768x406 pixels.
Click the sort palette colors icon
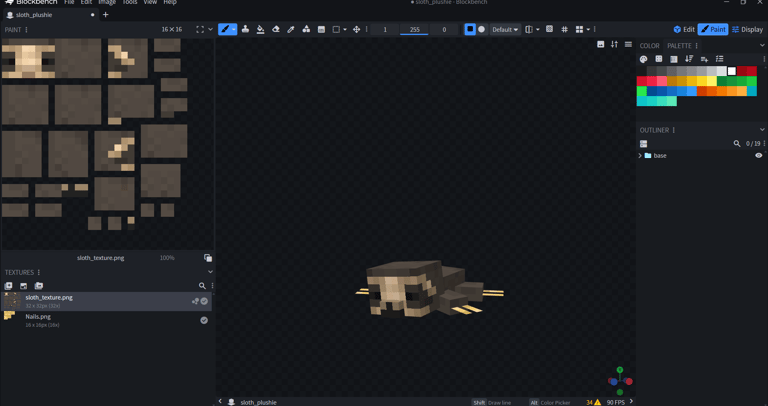pos(689,59)
